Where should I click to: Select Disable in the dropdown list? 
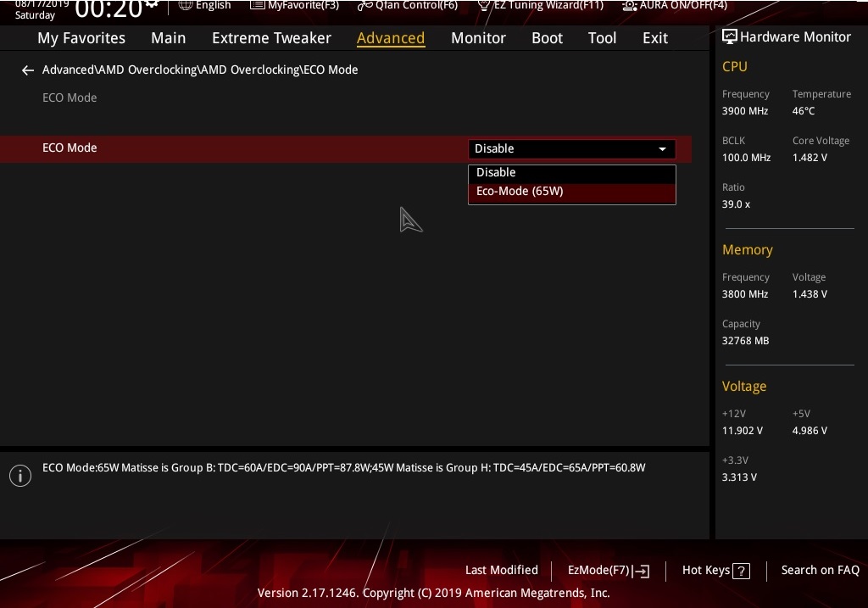tap(572, 173)
